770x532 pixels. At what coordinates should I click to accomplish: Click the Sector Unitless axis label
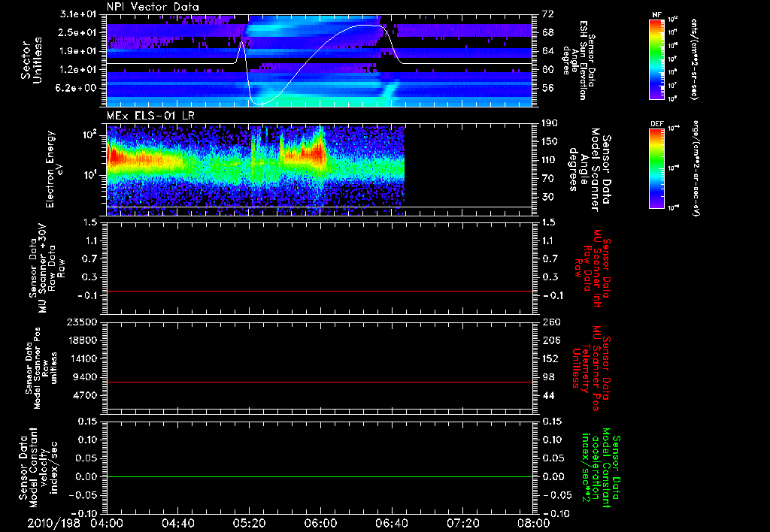point(32,60)
